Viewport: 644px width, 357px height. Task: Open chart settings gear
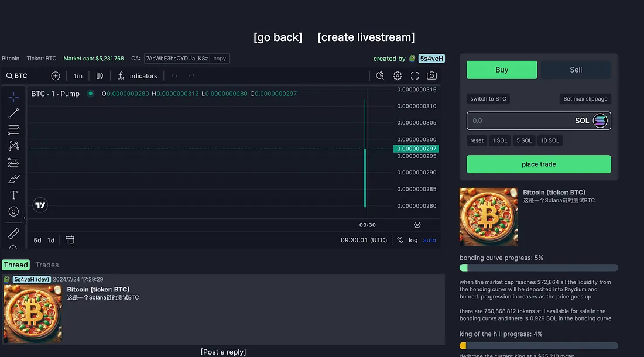click(397, 76)
